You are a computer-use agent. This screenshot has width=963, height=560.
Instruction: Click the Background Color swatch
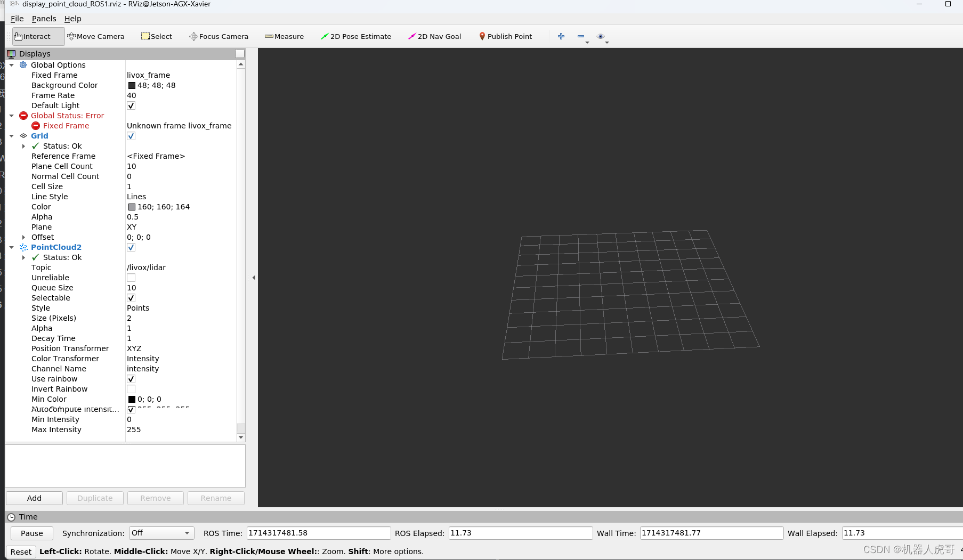point(132,85)
